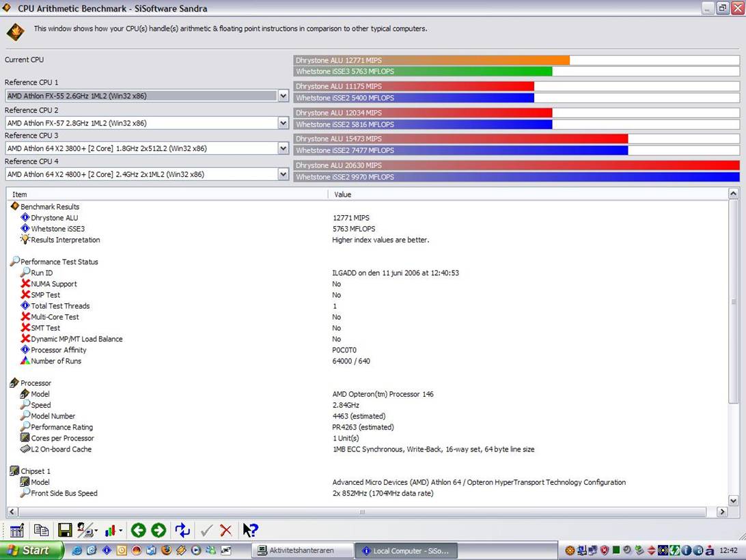Image resolution: width=746 pixels, height=560 pixels.
Task: Select the Benchmark Results group row
Action: coord(50,206)
